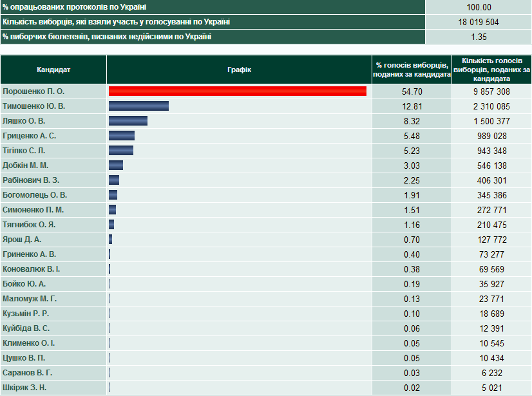Click the total voters value 18 019 504
The image size is (532, 396).
(479, 22)
